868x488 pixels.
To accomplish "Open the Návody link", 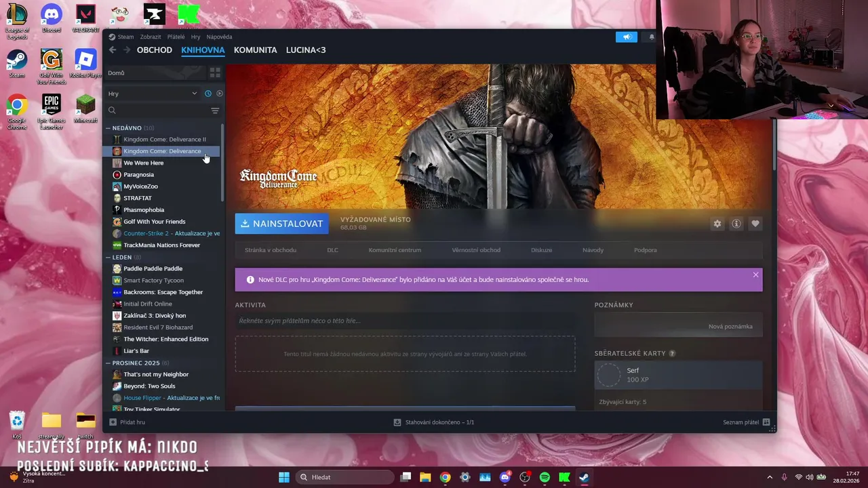I will [593, 250].
